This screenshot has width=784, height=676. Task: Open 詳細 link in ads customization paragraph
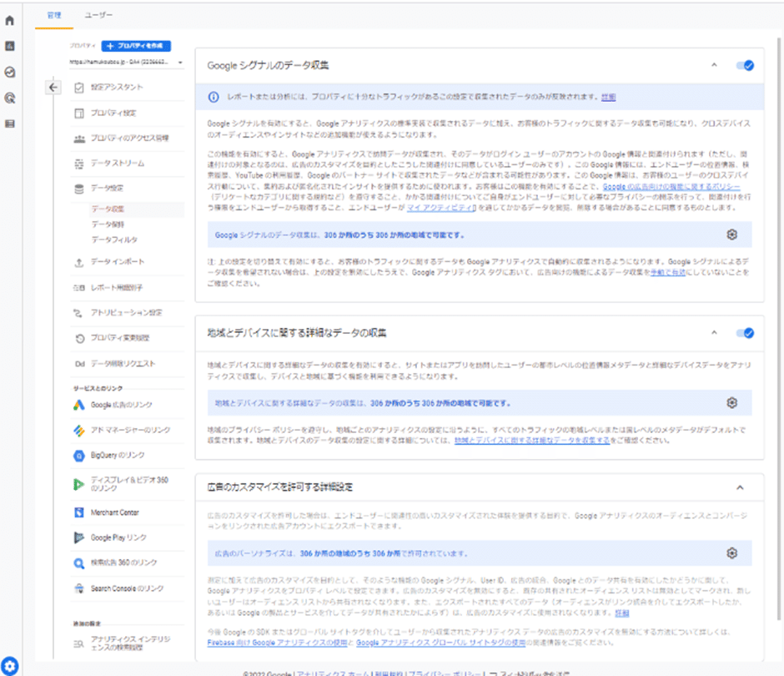(622, 613)
